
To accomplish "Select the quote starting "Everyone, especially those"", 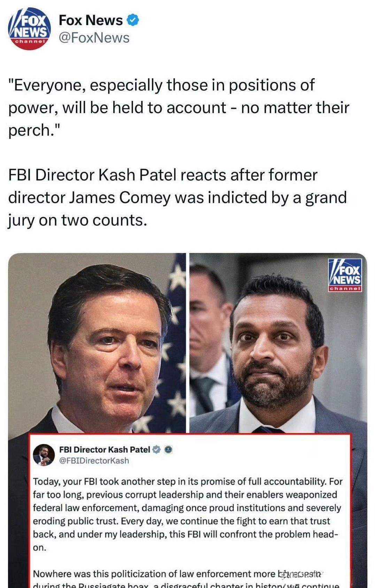I will 161,85.
